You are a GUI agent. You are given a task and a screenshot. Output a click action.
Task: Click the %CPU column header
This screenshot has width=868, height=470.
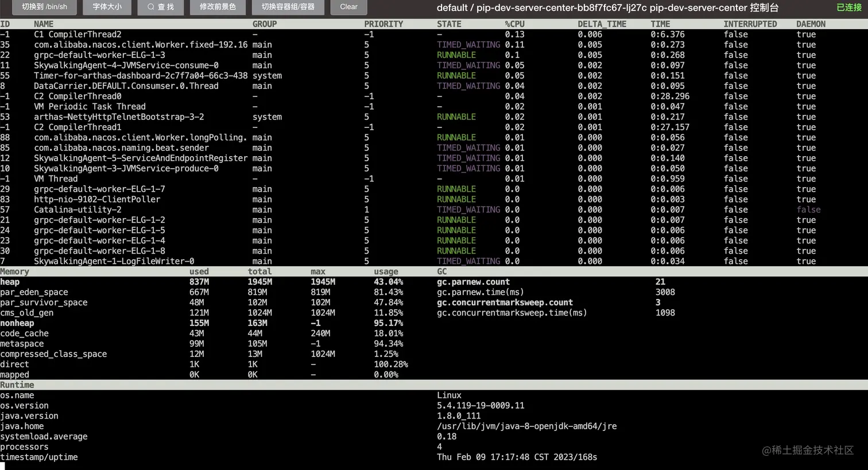click(515, 24)
